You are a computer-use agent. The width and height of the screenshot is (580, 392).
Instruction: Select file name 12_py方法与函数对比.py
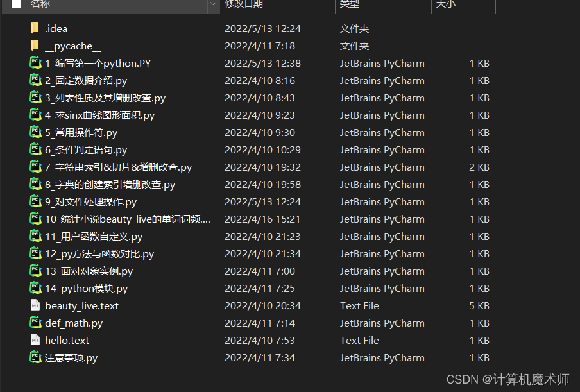click(99, 253)
